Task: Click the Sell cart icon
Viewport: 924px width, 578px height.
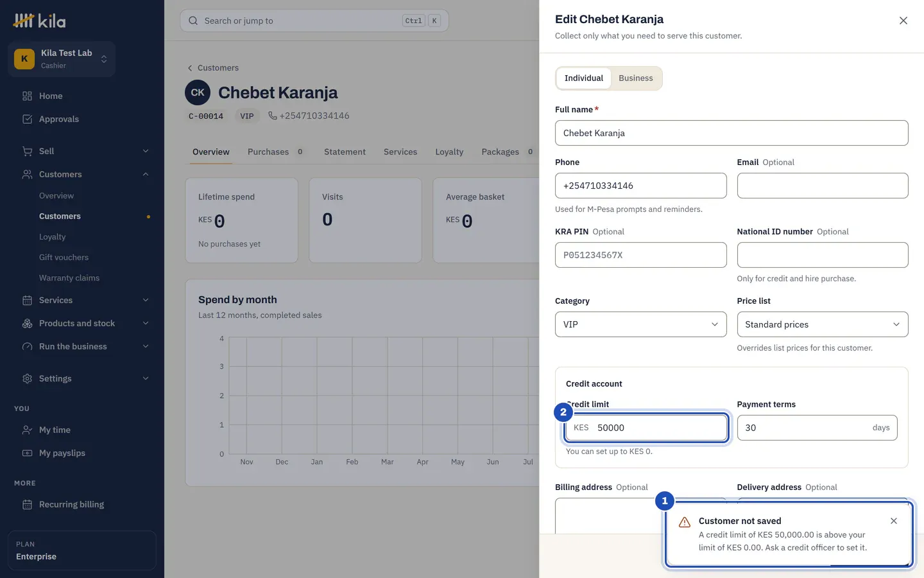Action: pos(27,151)
